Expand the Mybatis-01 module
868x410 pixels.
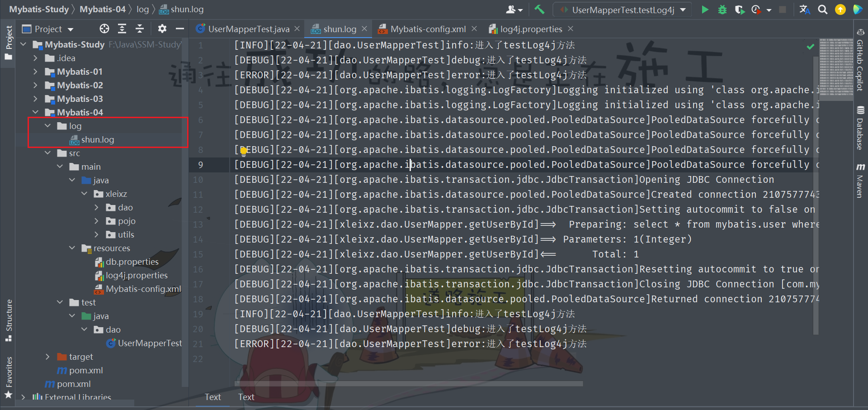[36, 72]
